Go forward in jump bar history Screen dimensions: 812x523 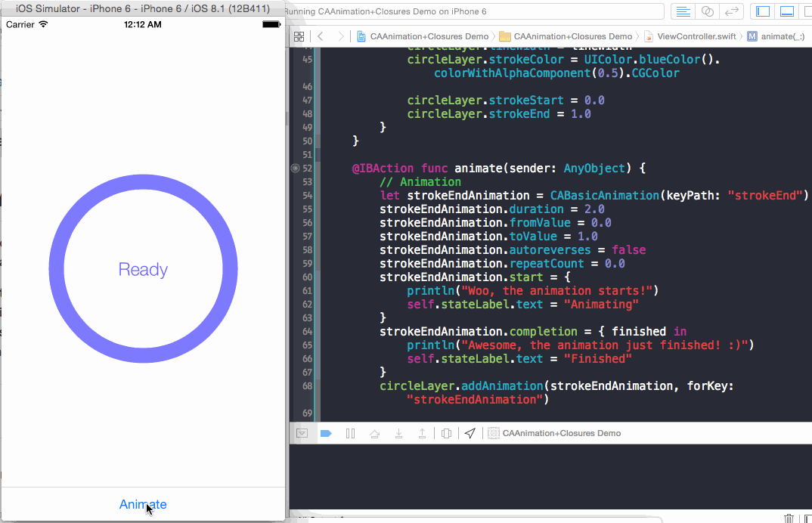pos(340,36)
